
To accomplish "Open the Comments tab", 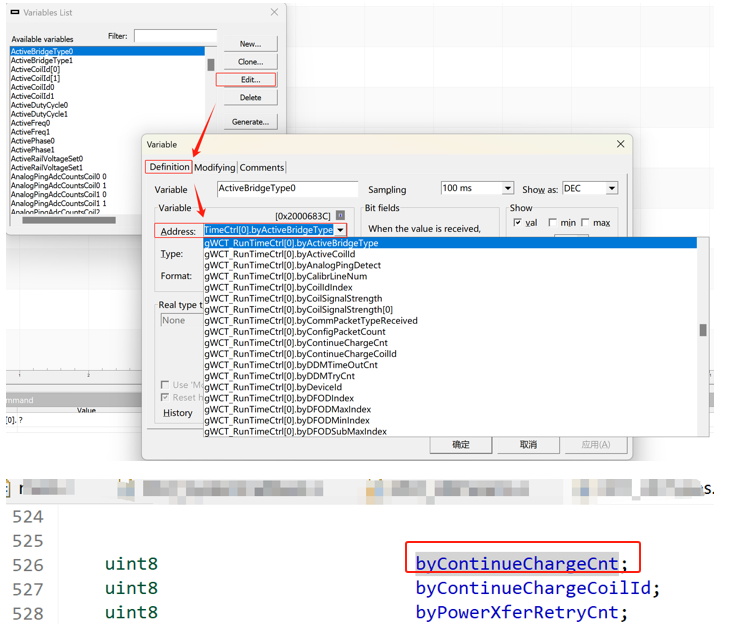I will [x=262, y=168].
